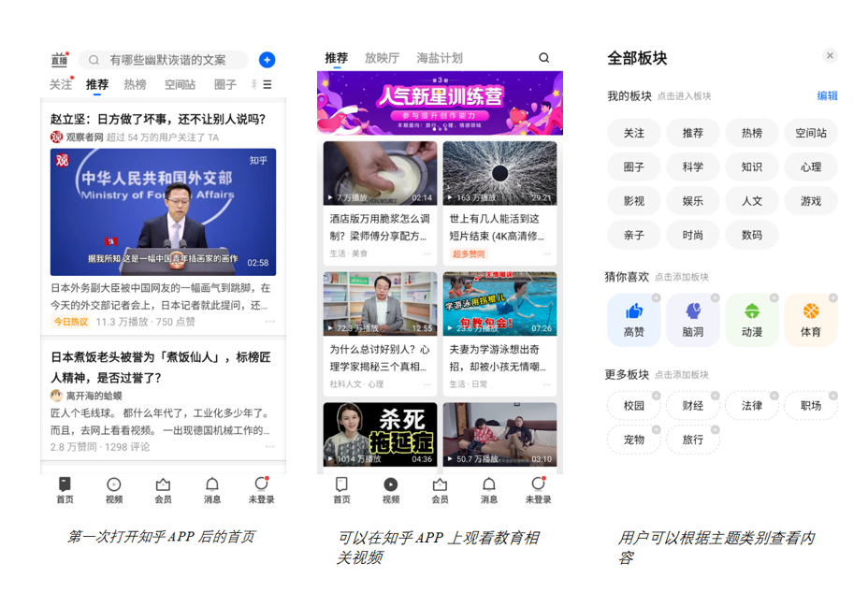Open the hamburger menu beside the 圈子 tab
Screen dimensions: 868x607
268,85
